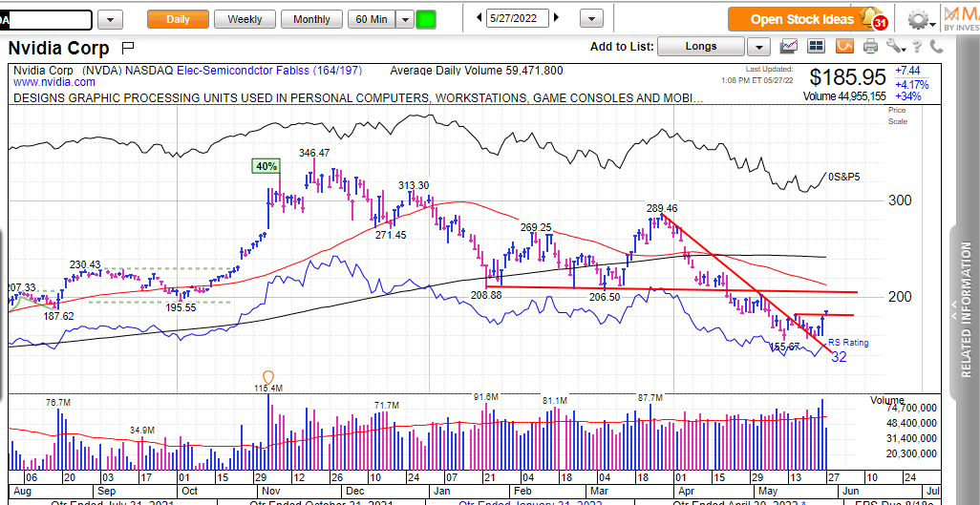
Task: Click the Open Stock Ideas button
Action: (802, 19)
